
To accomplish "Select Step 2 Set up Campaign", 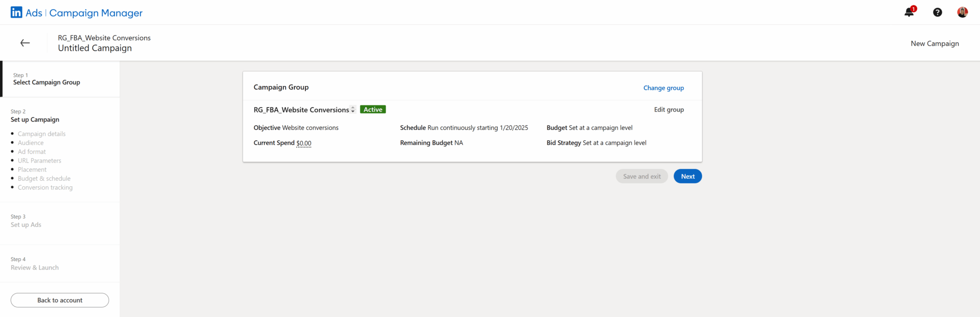I will 35,116.
